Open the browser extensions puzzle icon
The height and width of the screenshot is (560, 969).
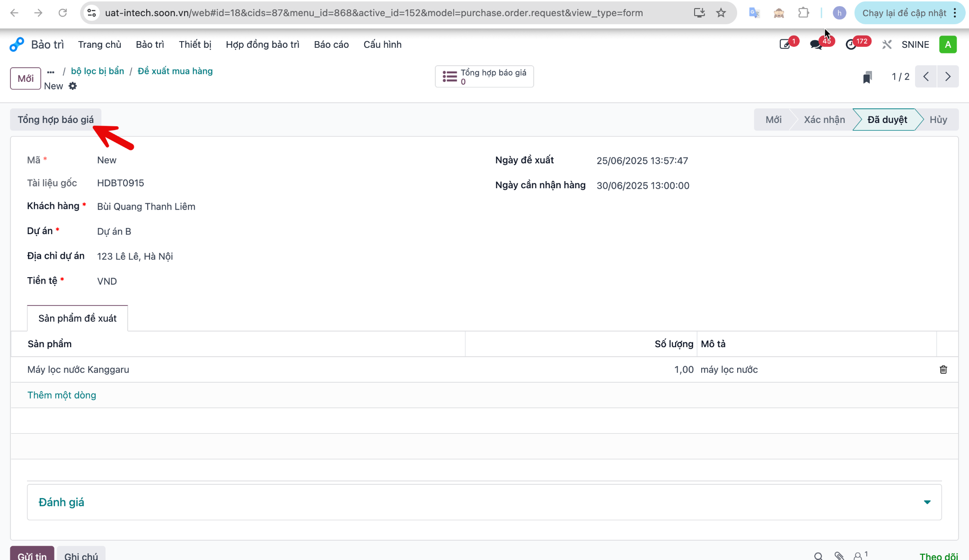pos(803,13)
